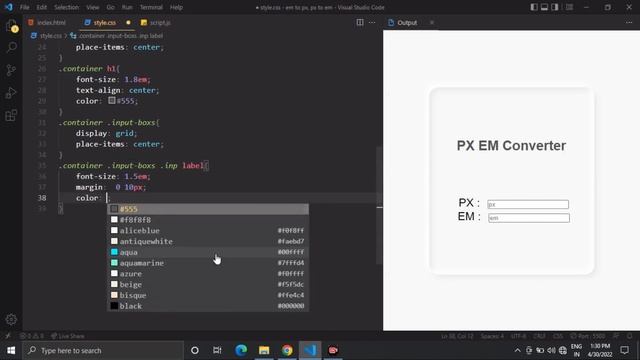640x360 pixels.
Task: Open the Run menu
Action: tap(127, 7)
